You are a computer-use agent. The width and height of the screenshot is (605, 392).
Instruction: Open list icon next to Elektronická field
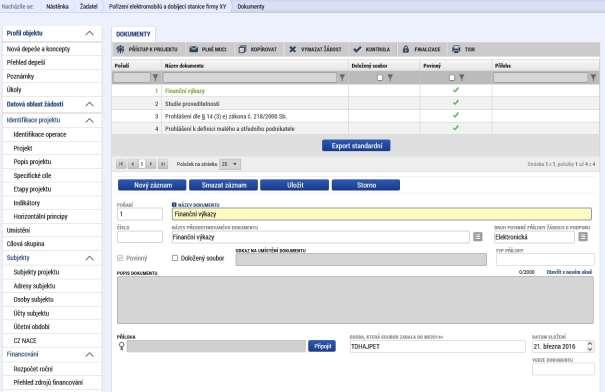[x=583, y=237]
